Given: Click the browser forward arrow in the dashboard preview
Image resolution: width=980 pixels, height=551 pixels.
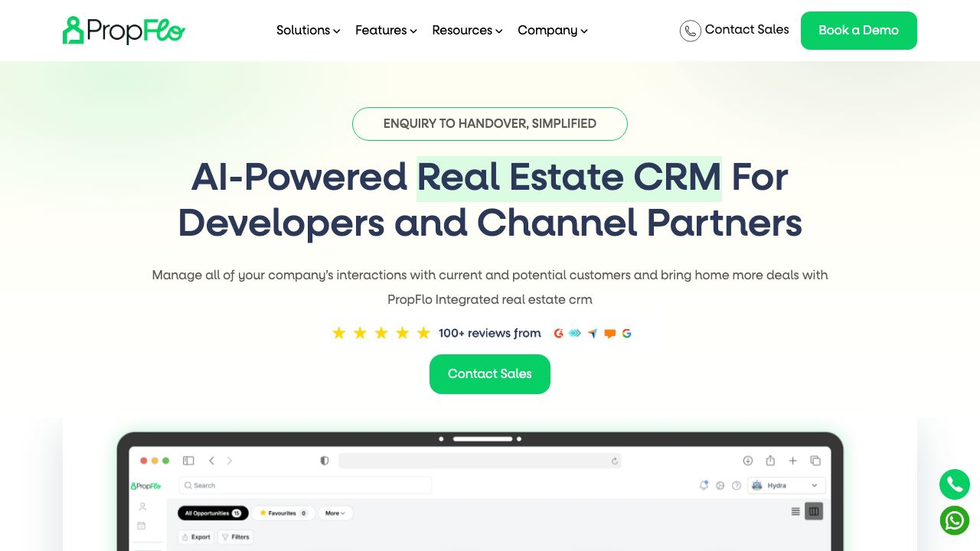Looking at the screenshot, I should point(229,461).
